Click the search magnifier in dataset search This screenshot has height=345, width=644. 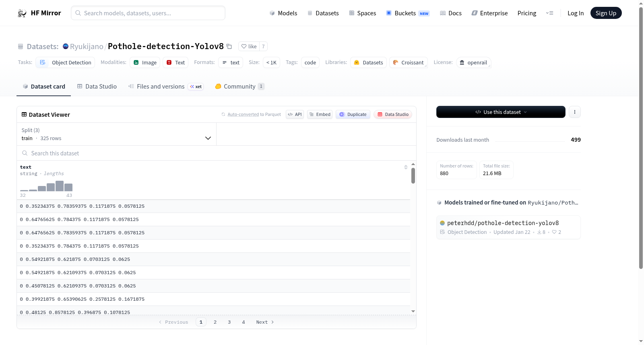click(x=25, y=153)
